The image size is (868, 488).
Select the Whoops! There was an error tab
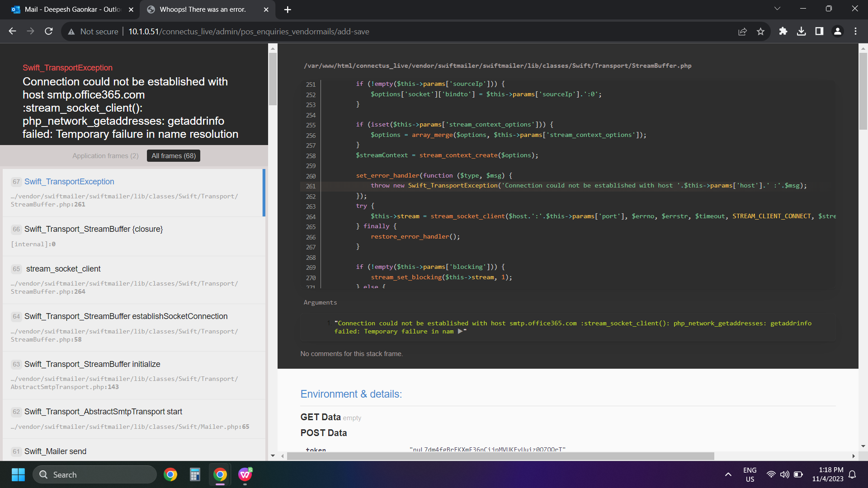click(208, 9)
